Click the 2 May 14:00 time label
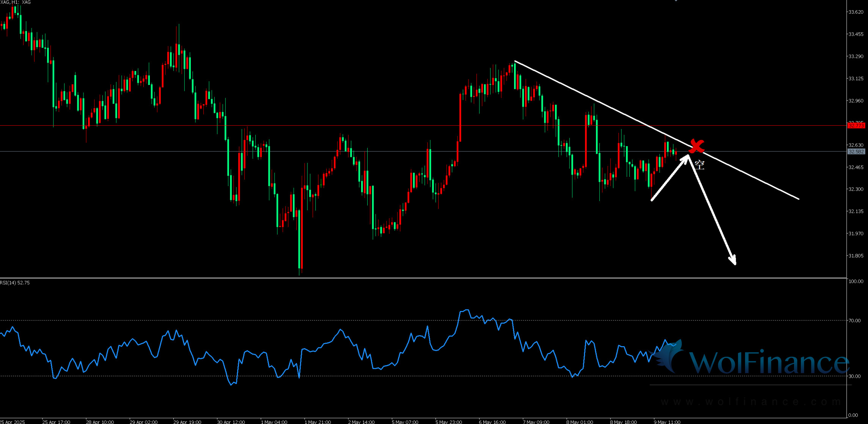The height and width of the screenshot is (424, 868). pyautogui.click(x=361, y=422)
